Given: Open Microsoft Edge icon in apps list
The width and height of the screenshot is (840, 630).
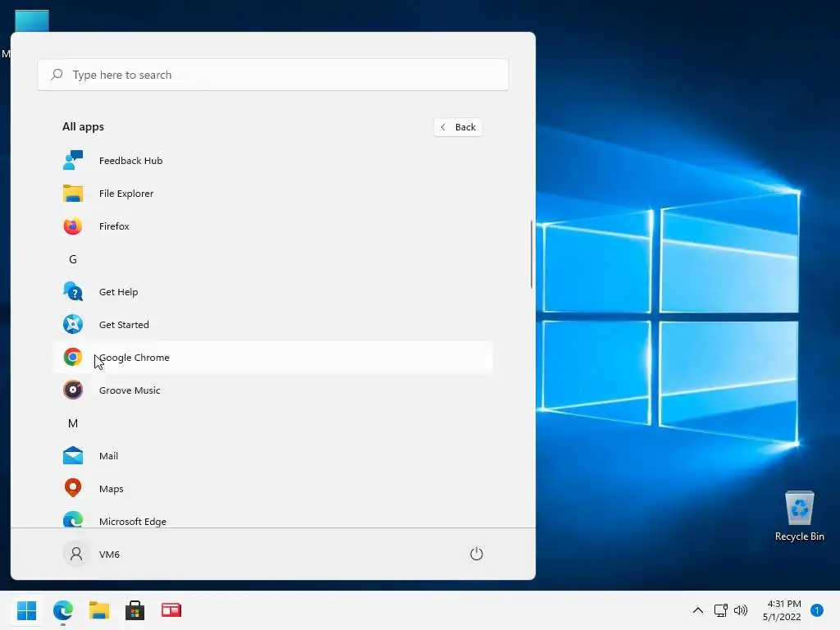Looking at the screenshot, I should (x=73, y=519).
